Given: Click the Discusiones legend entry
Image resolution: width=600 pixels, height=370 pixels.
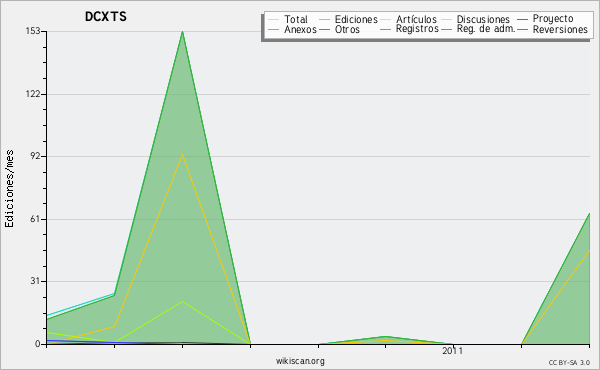Looking at the screenshot, I should pos(476,19).
